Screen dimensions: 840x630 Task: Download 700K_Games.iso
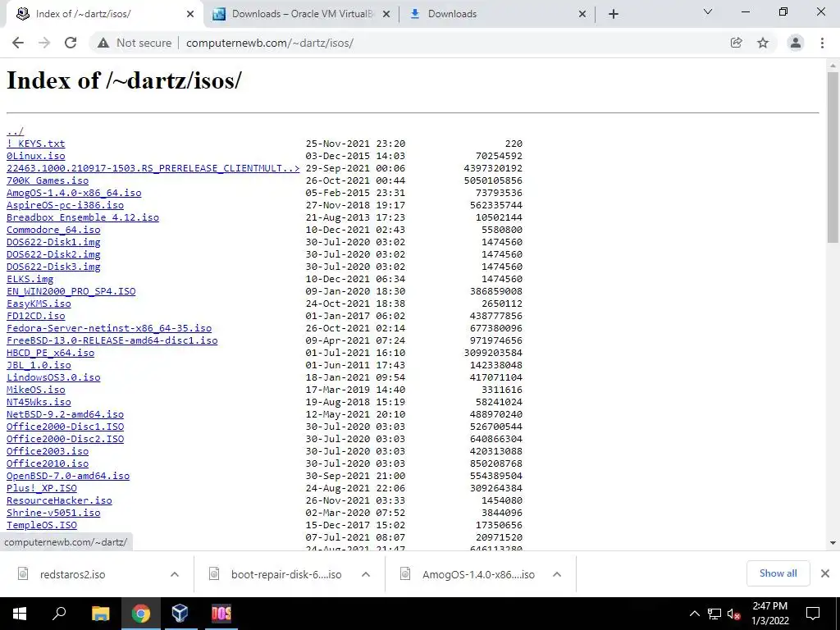48,180
